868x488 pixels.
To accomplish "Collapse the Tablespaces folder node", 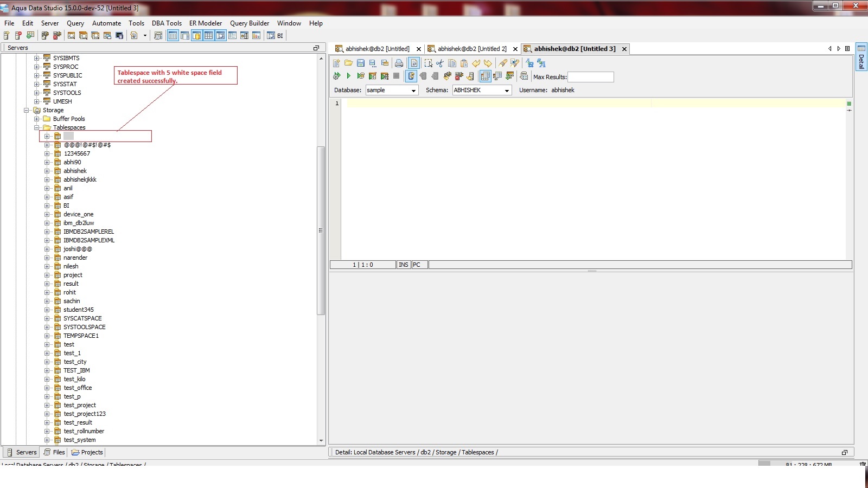I will click(x=37, y=128).
